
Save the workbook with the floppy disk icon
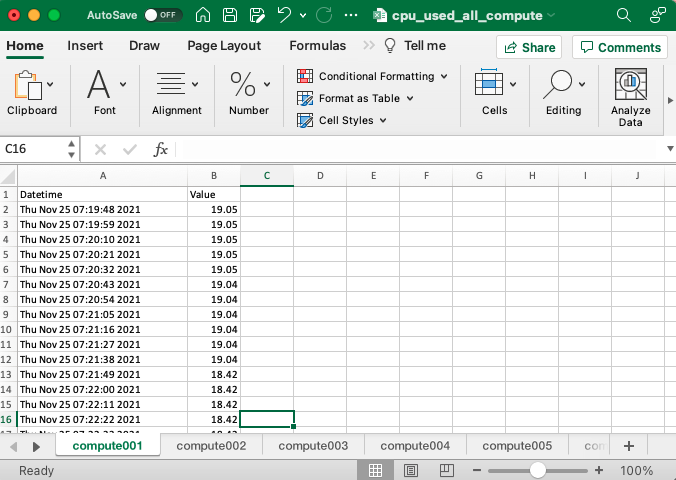(230, 16)
